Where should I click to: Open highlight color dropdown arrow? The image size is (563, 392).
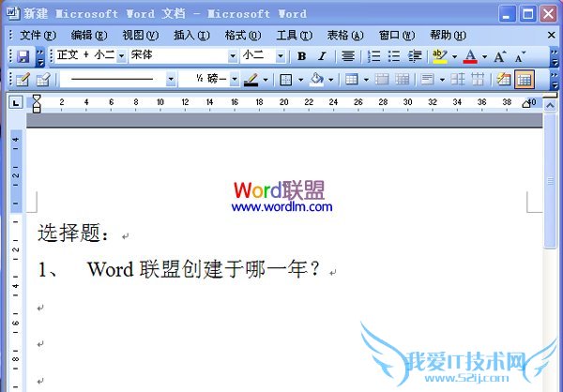click(x=454, y=56)
